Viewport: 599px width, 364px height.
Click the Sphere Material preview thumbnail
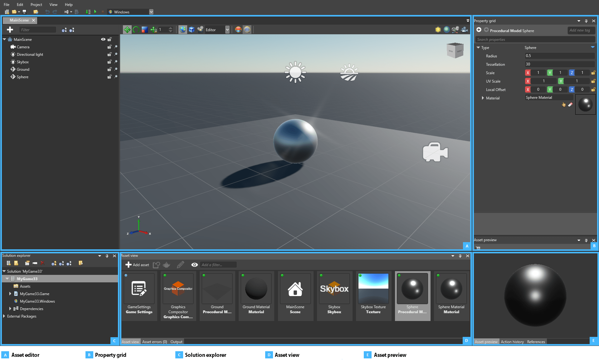(585, 104)
